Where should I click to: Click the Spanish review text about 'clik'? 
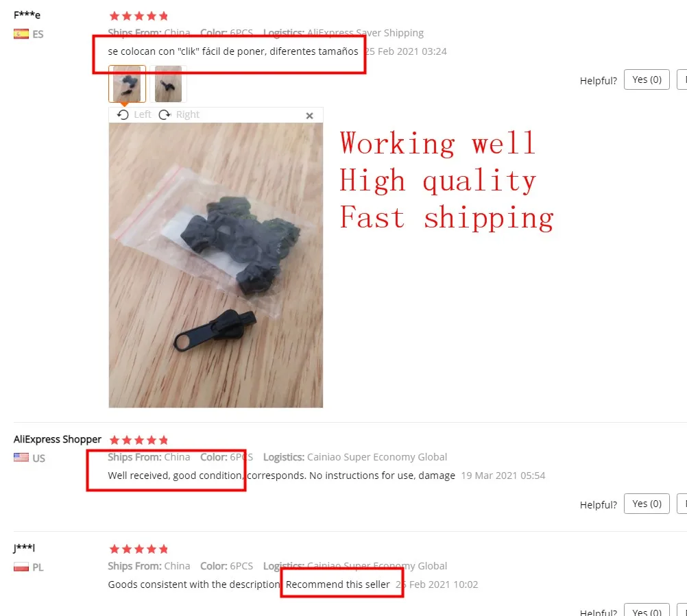tap(232, 51)
